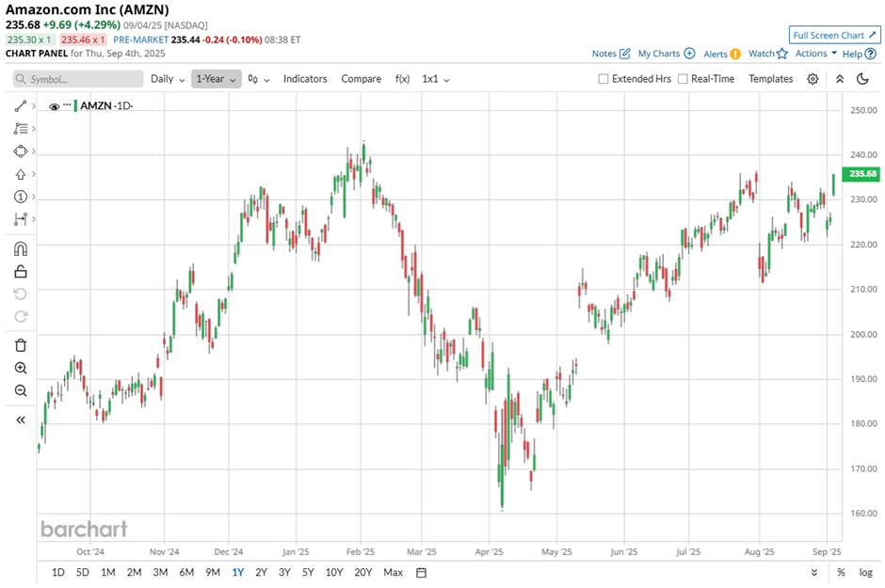This screenshot has height=588, width=885.
Task: Toggle percent scale button
Action: point(841,573)
